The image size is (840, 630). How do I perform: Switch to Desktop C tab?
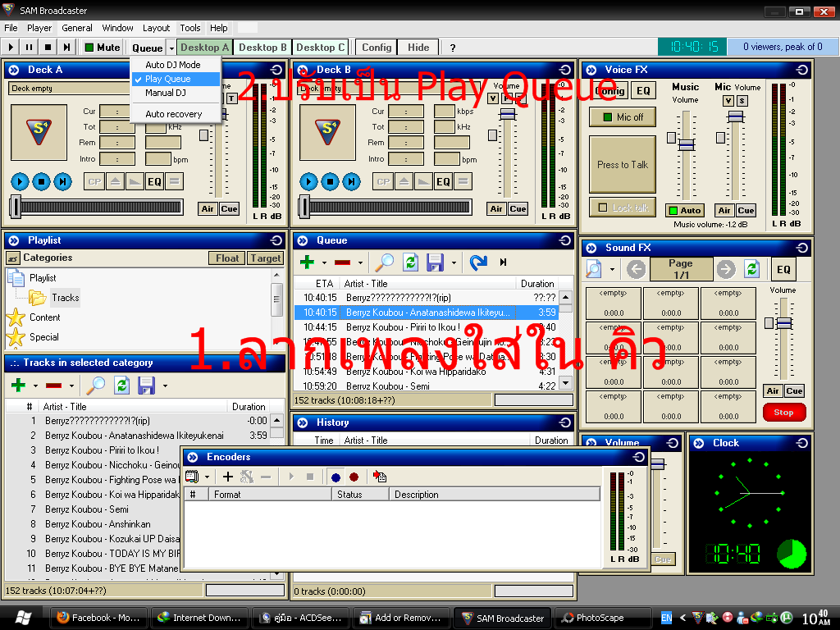[321, 48]
